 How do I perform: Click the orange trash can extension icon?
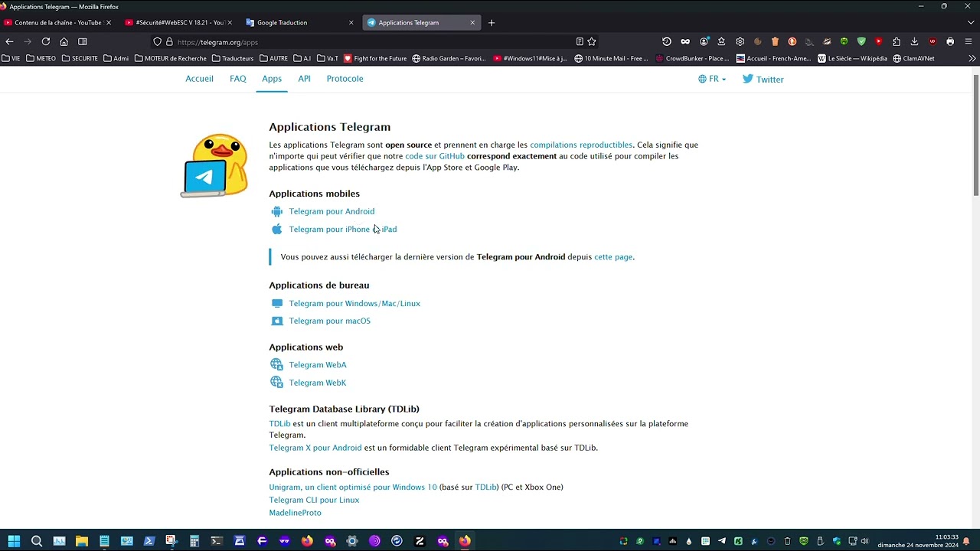tap(775, 41)
